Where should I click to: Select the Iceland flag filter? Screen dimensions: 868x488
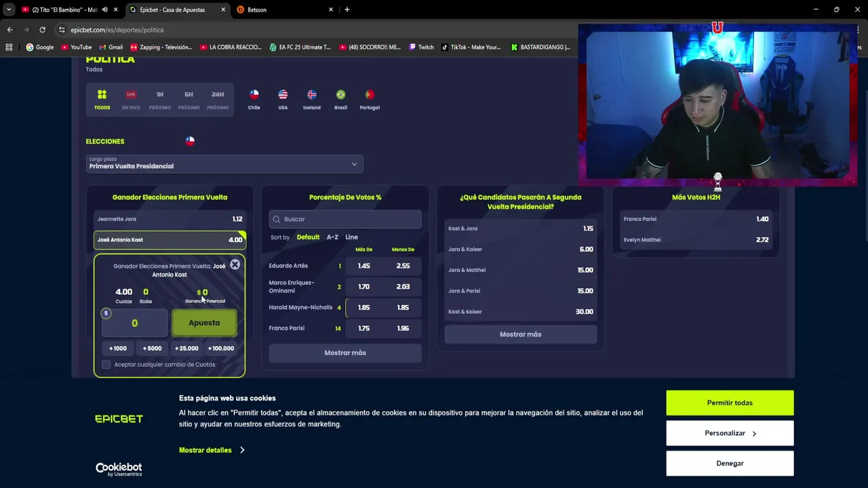(x=312, y=100)
